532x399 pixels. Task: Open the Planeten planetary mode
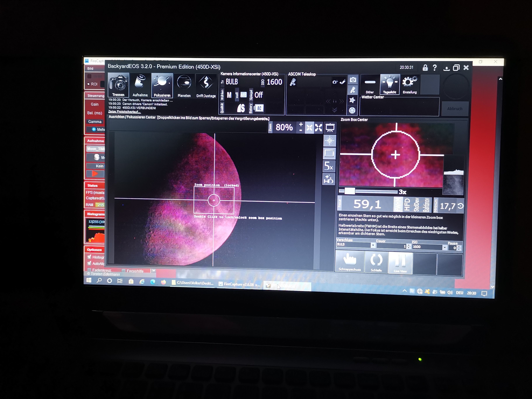(x=184, y=86)
